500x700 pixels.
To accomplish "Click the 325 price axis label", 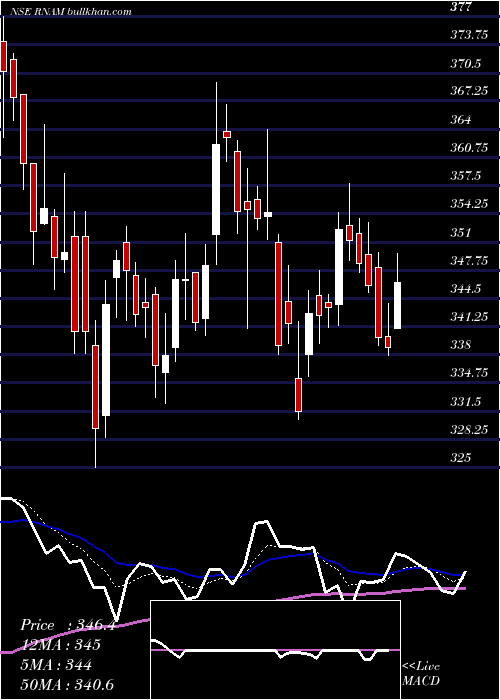I will pos(461,457).
